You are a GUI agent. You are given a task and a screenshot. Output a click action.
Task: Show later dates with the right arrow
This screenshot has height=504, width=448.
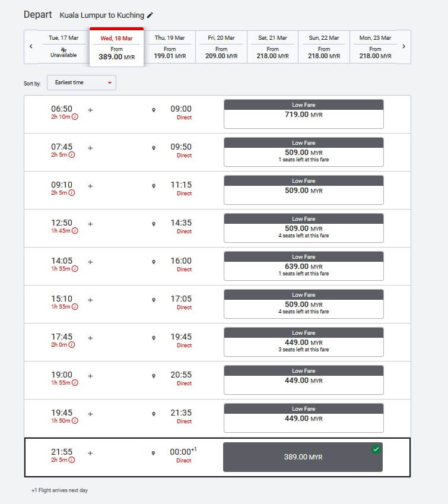click(403, 46)
